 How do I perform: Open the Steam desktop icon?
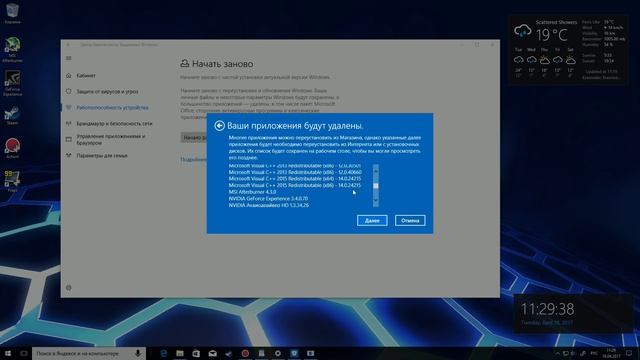click(12, 116)
